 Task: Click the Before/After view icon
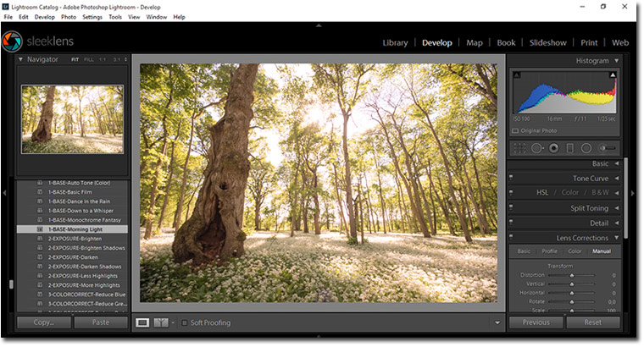(x=161, y=322)
